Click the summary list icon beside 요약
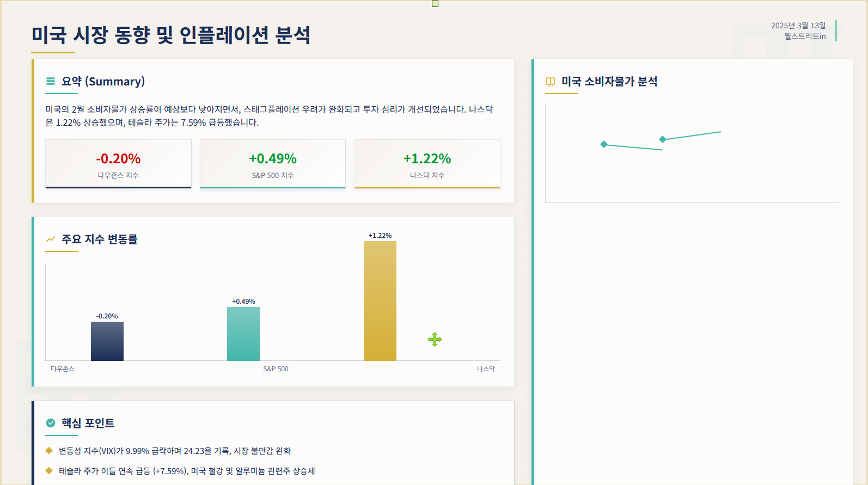Image resolution: width=868 pixels, height=485 pixels. [x=51, y=81]
